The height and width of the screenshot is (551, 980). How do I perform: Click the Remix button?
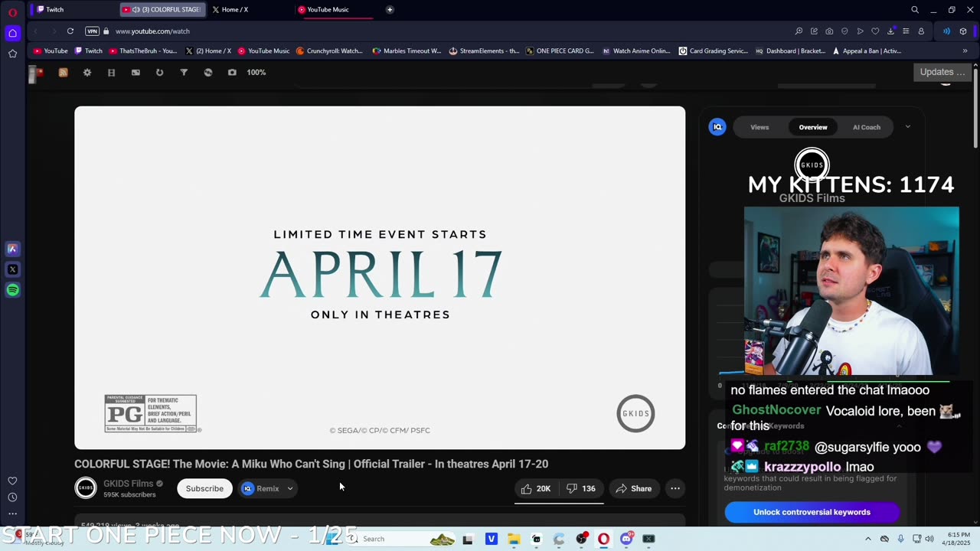pyautogui.click(x=260, y=488)
